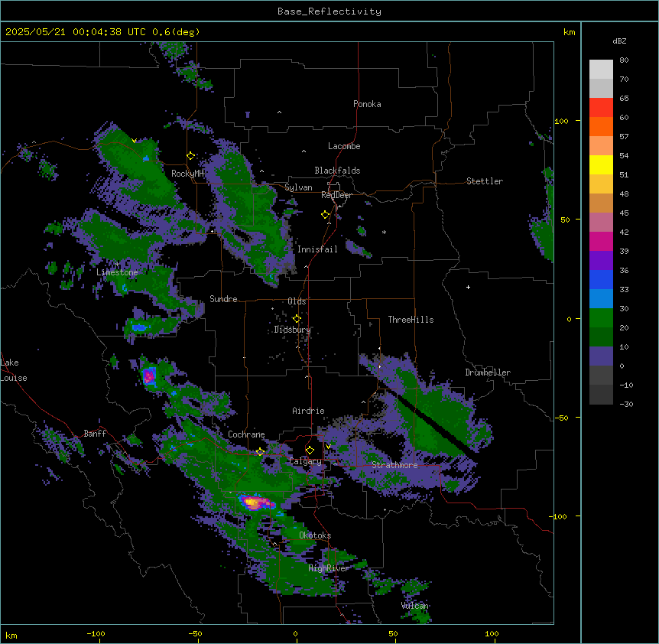Click the magenta storm cell northwest of Cochrane
This screenshot has width=659, height=644.
point(149,376)
